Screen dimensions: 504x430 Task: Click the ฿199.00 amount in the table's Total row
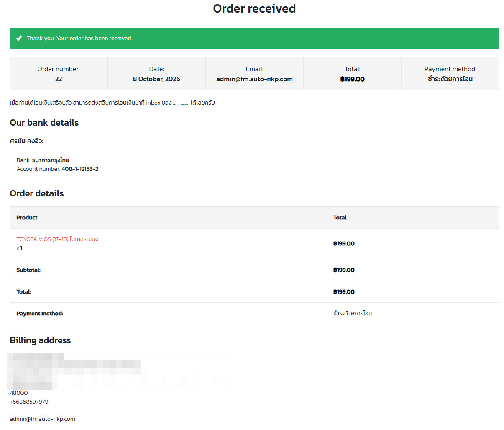[x=344, y=292]
